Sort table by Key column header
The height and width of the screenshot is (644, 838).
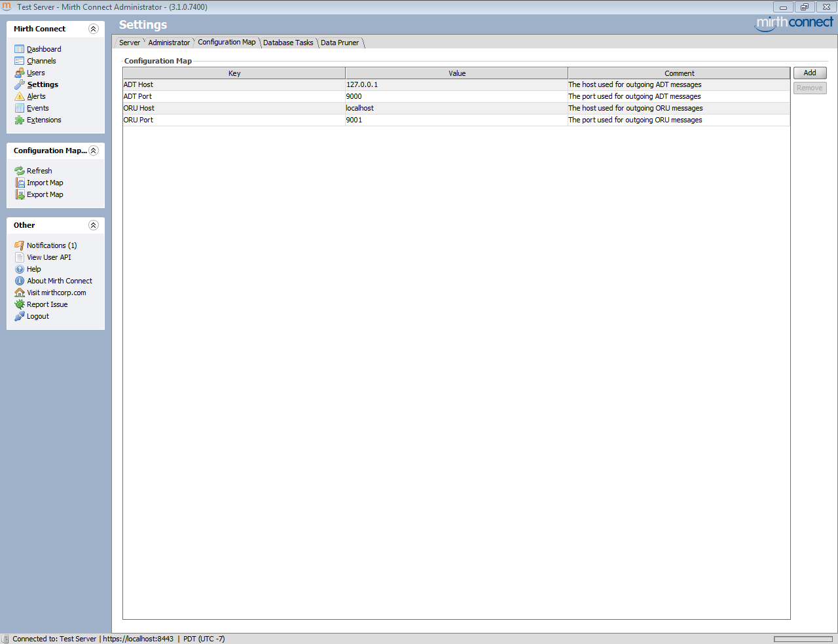234,73
